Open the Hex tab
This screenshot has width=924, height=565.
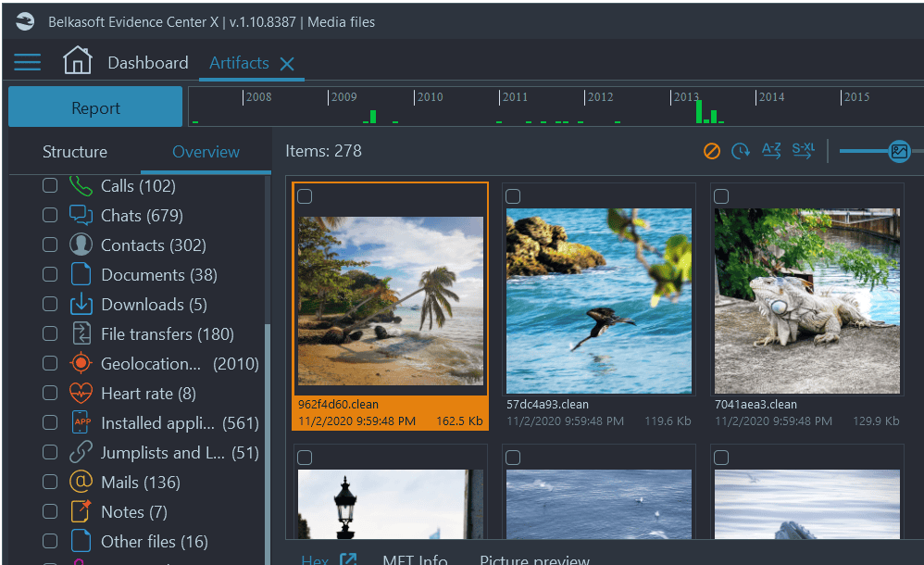click(315, 559)
